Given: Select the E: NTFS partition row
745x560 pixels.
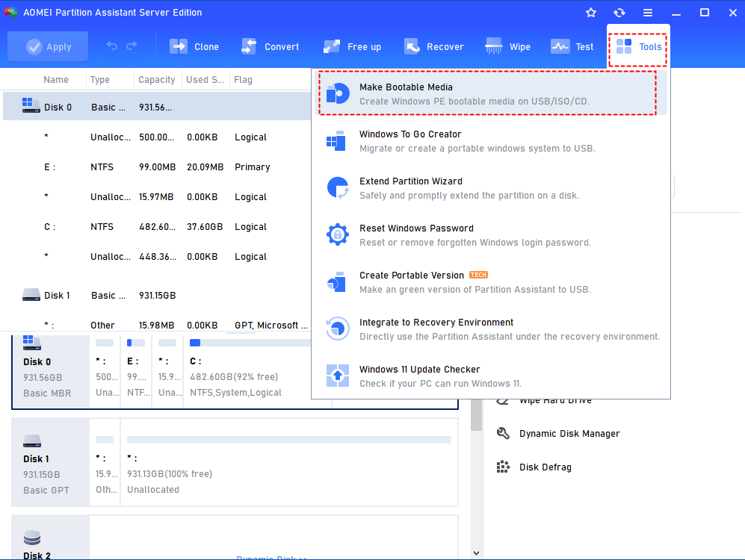Looking at the screenshot, I should [157, 167].
